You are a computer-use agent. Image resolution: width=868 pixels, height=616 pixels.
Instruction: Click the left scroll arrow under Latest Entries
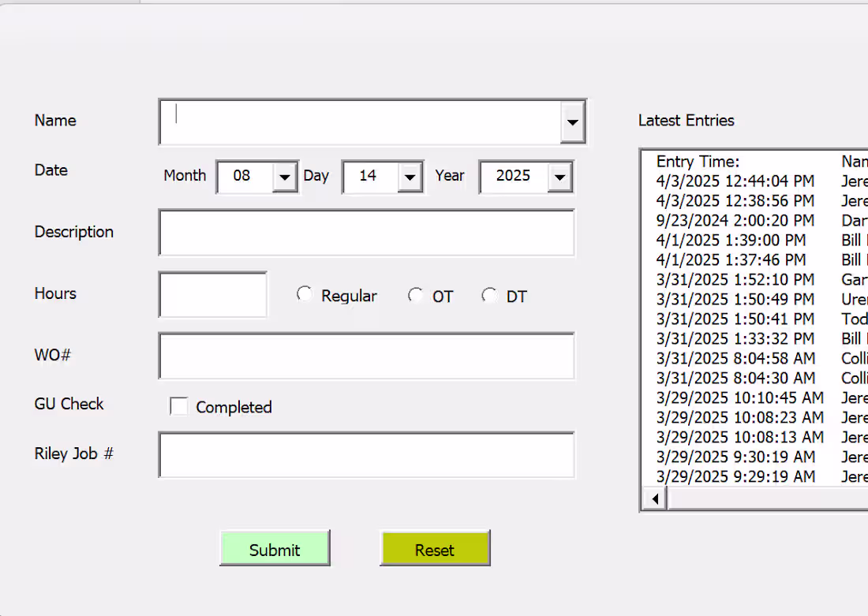[654, 498]
